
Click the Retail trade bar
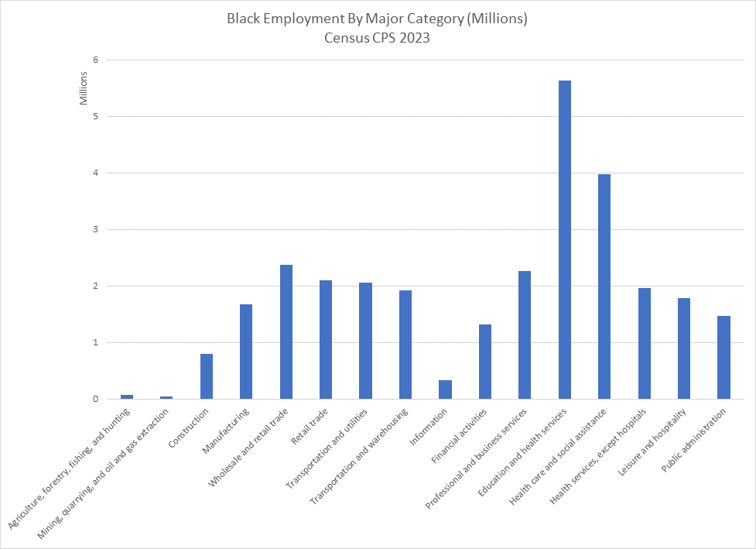[x=326, y=339]
